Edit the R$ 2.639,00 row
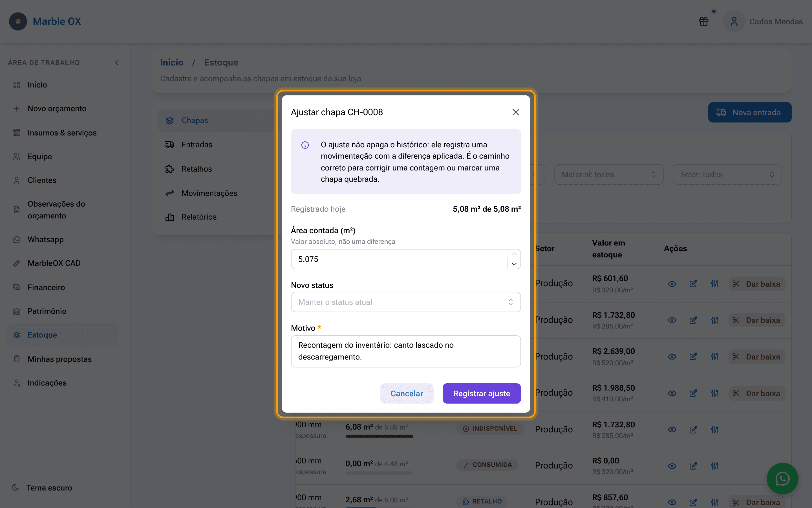 693,357
